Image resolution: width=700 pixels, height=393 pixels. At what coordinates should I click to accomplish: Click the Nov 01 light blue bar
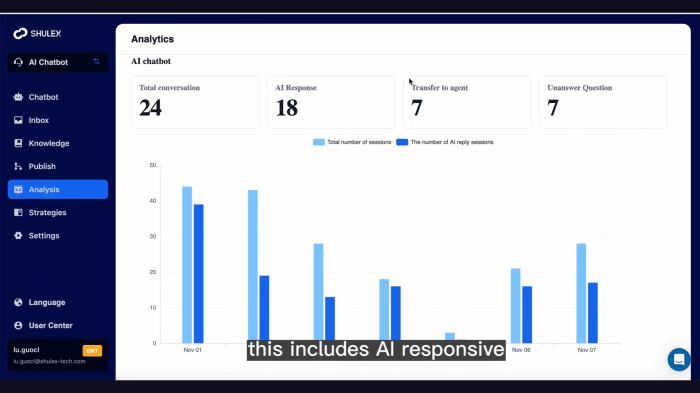[187, 265]
